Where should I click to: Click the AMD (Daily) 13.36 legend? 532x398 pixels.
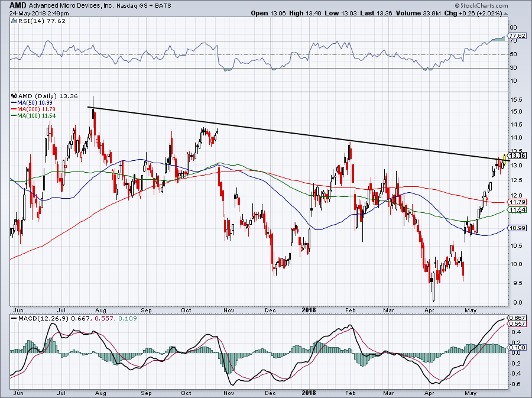[48, 96]
